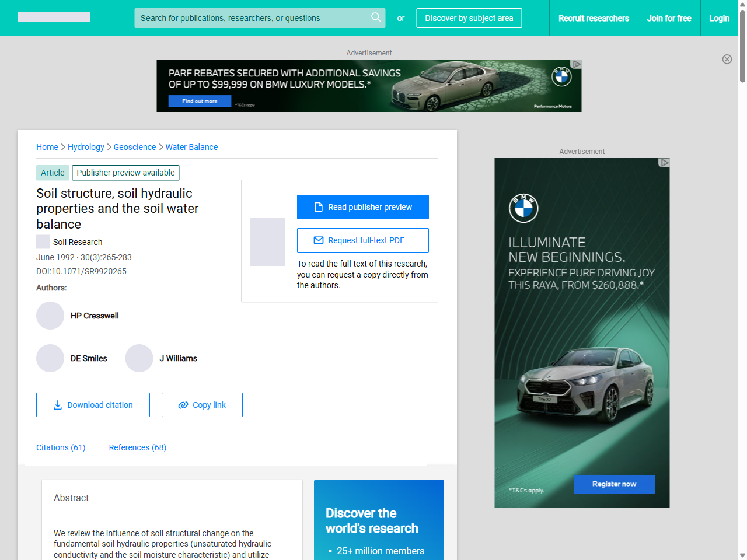Request the full-text PDF

[362, 240]
